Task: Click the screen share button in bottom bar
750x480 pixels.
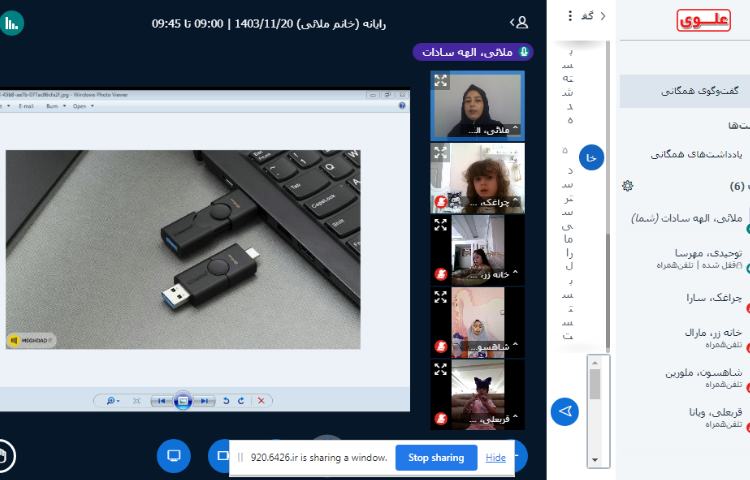Action: tap(173, 456)
